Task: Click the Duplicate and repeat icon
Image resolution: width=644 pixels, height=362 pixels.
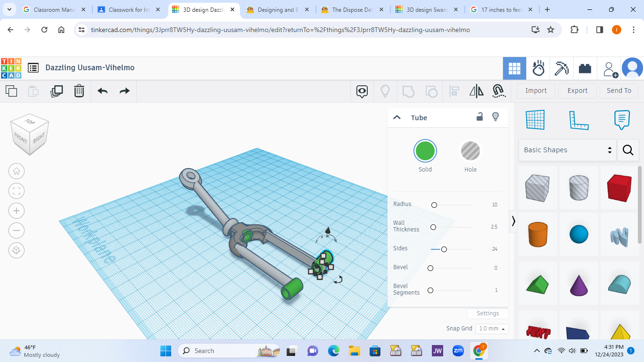Action: coord(57,91)
